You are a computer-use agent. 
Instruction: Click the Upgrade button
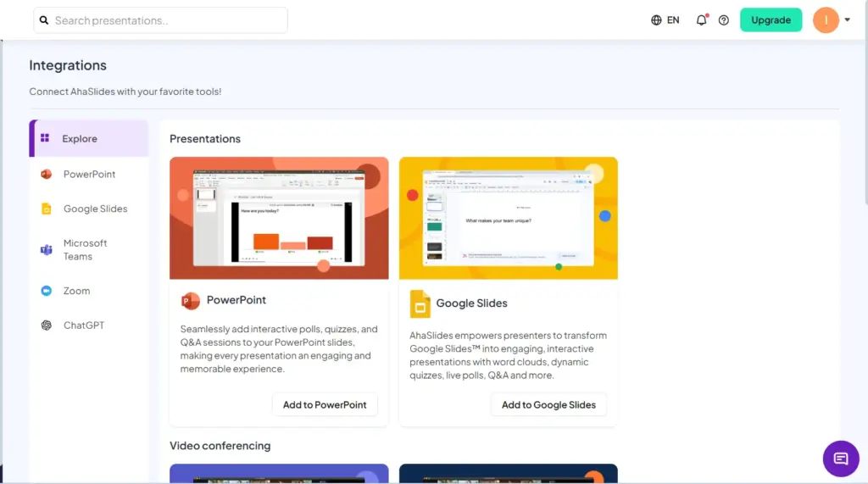tap(771, 20)
